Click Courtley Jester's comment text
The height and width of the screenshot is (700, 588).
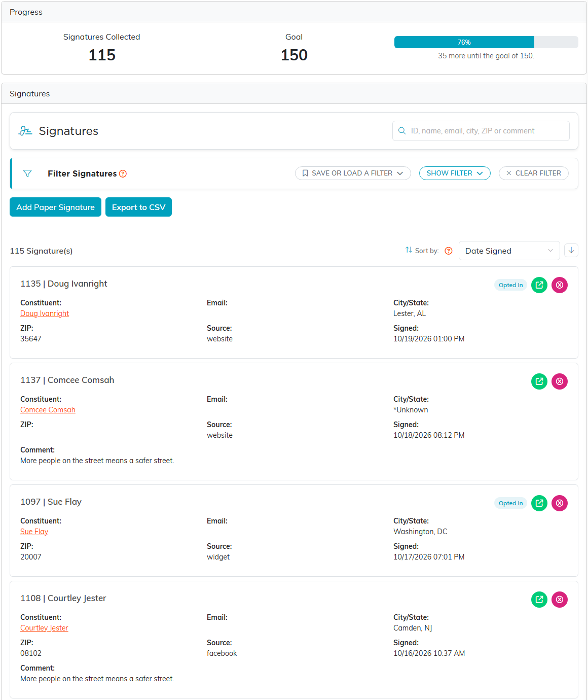point(97,679)
